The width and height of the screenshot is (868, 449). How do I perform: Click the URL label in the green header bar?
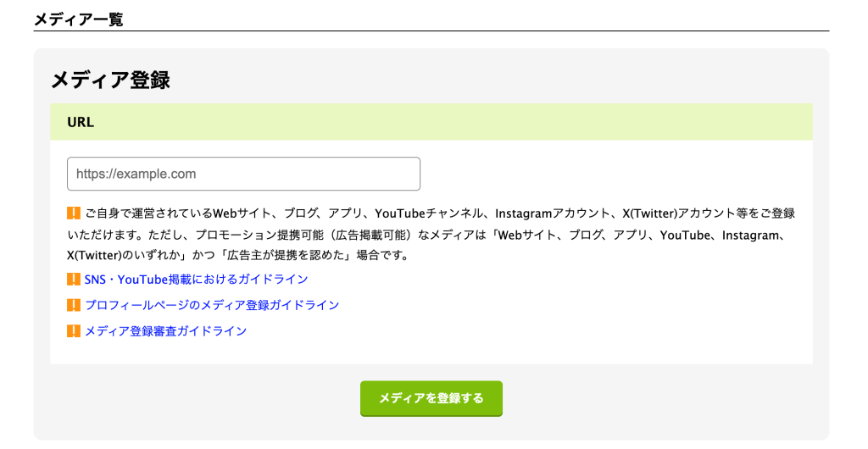coord(81,122)
